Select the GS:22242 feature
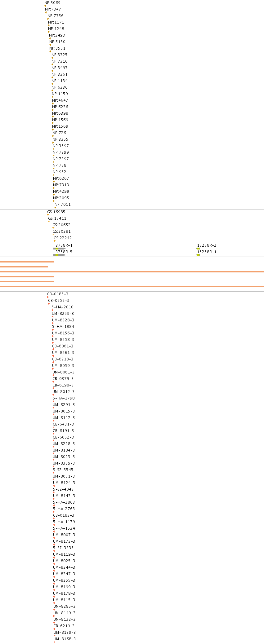Screen dimensions: 264x644 click(63, 238)
